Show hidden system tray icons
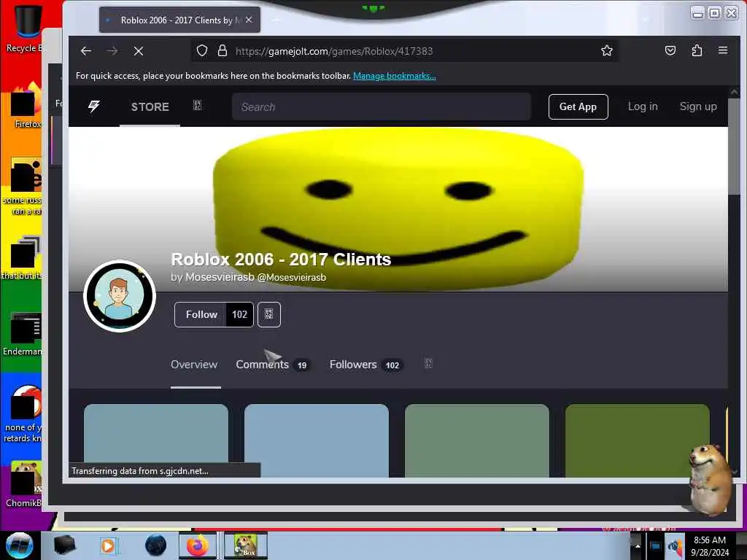Viewport: 747px width, 560px height. [638, 545]
